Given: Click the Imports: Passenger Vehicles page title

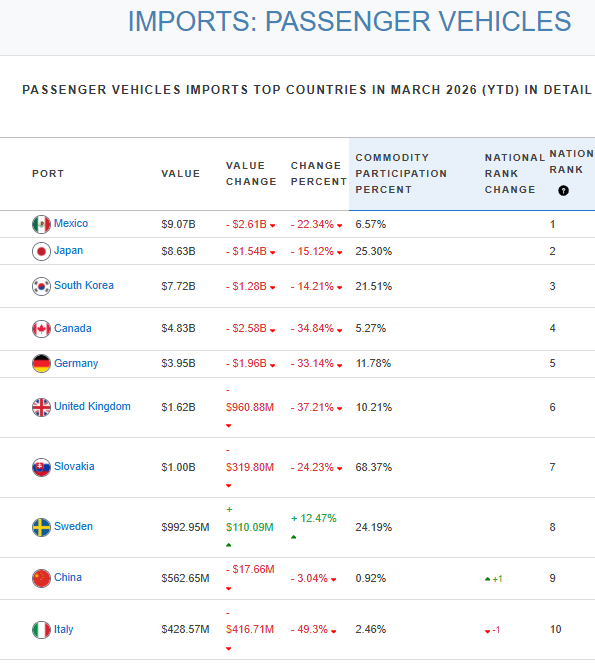Looking at the screenshot, I should 350,21.
